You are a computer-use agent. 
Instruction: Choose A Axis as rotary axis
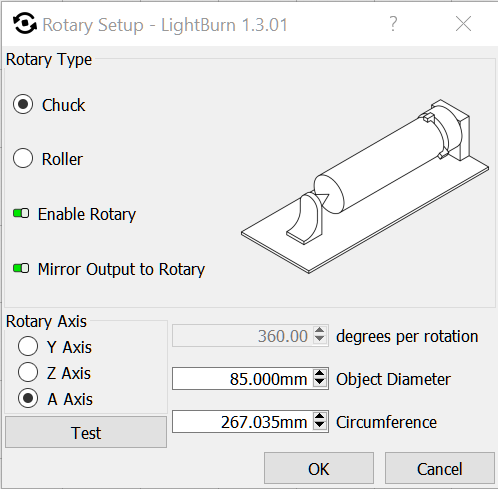(28, 398)
